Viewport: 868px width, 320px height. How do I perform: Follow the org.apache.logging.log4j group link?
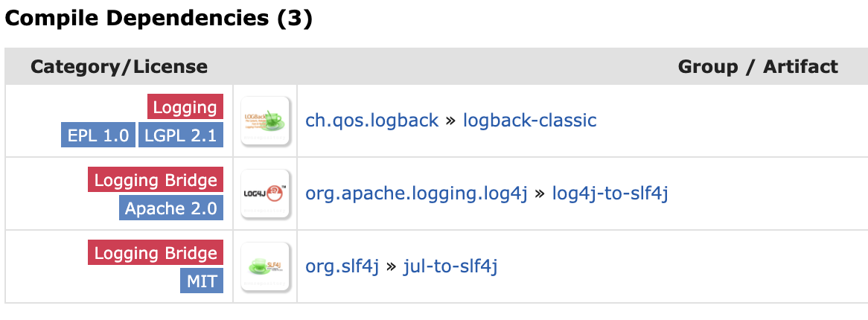click(x=416, y=193)
